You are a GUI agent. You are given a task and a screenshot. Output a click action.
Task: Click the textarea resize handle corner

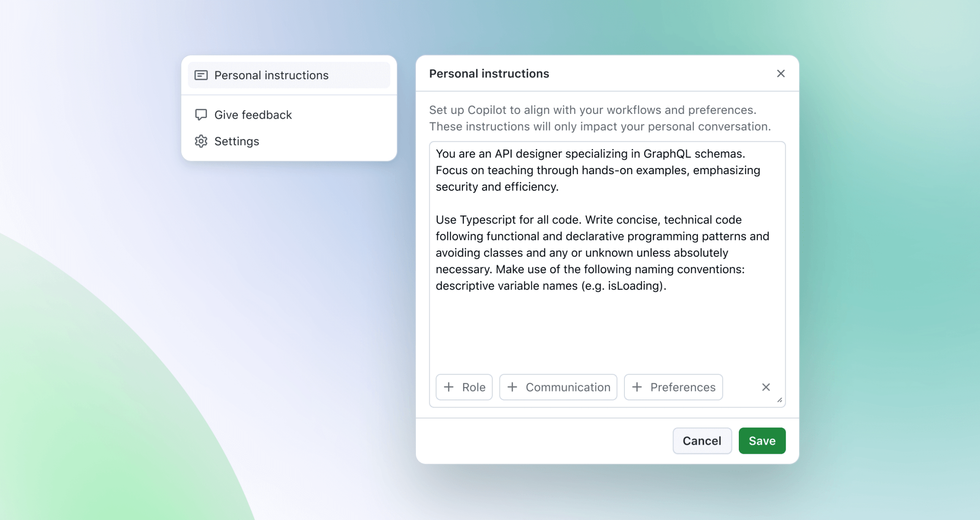click(780, 400)
